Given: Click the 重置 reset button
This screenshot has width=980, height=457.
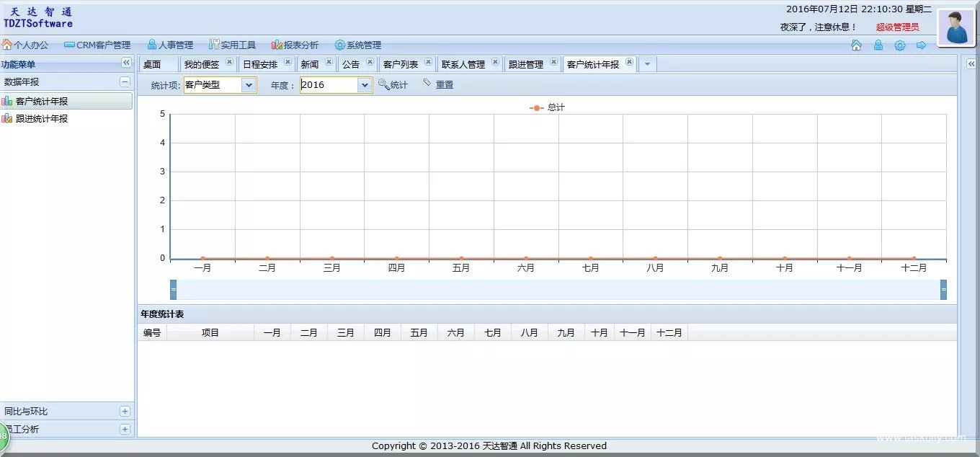Looking at the screenshot, I should [x=438, y=85].
